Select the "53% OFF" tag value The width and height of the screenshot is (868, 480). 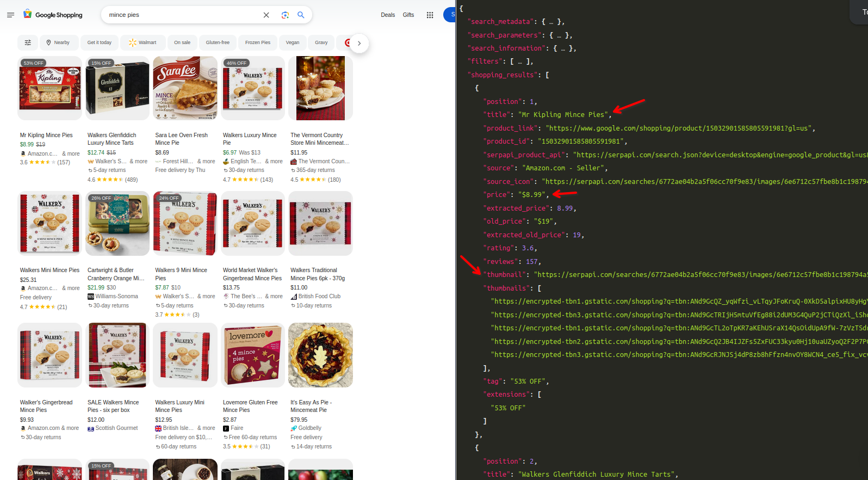[x=529, y=381]
